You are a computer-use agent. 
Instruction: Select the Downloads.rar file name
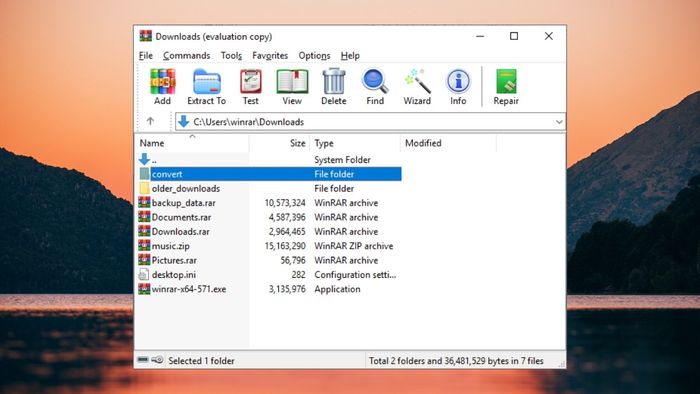(x=180, y=231)
